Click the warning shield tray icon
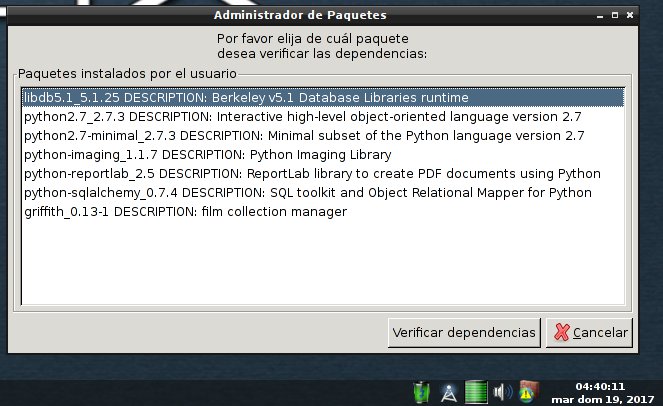The height and width of the screenshot is (406, 663). (529, 391)
